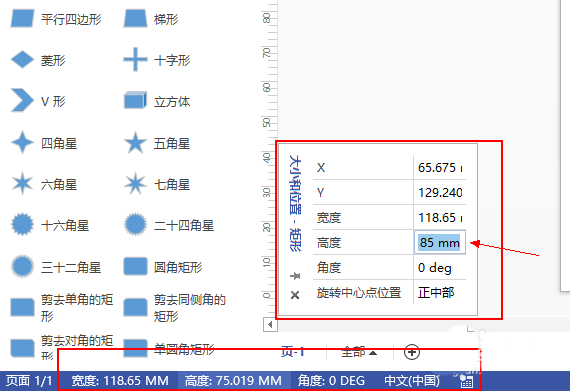Select the 剪去单角的矩形 shape
Image resolution: width=570 pixels, height=391 pixels.
click(62, 308)
